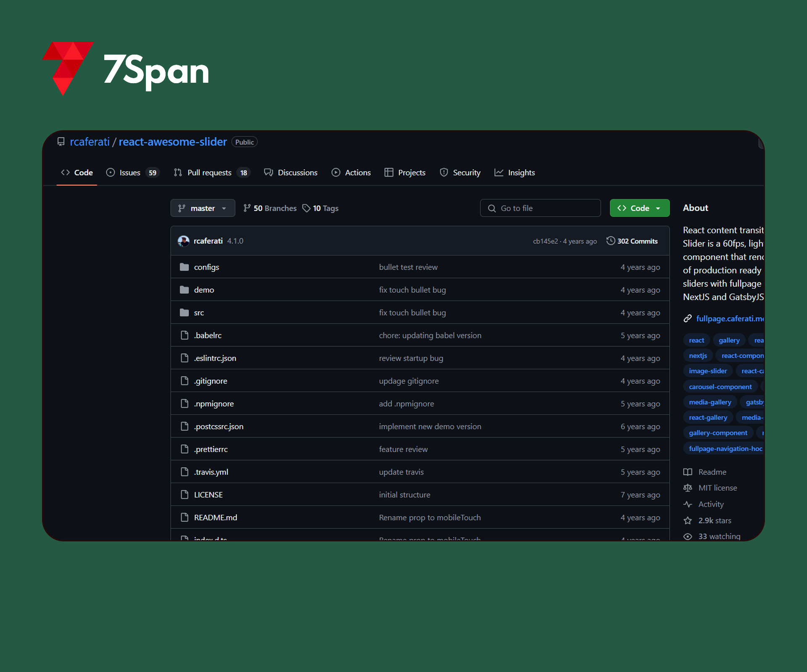The height and width of the screenshot is (672, 807).
Task: Click the .gitignore file icon
Action: pyautogui.click(x=184, y=381)
